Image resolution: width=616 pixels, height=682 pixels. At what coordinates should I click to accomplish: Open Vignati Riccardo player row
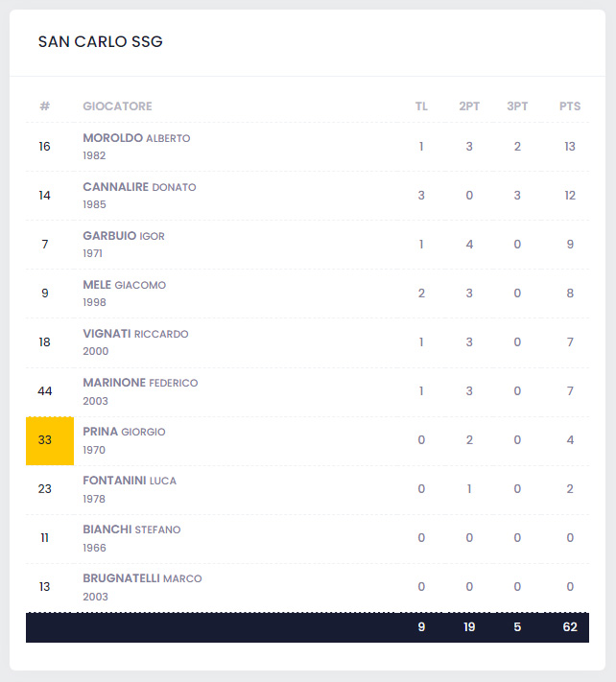point(135,334)
